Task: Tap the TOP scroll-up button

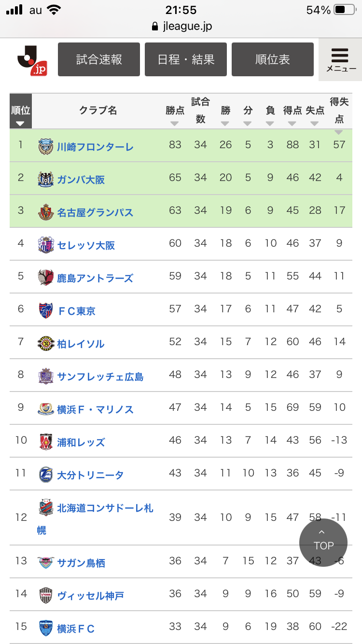Action: coord(323,542)
